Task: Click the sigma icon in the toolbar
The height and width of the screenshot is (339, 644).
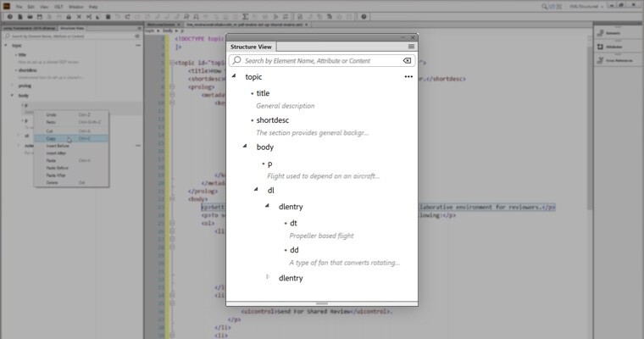Action: point(245,17)
